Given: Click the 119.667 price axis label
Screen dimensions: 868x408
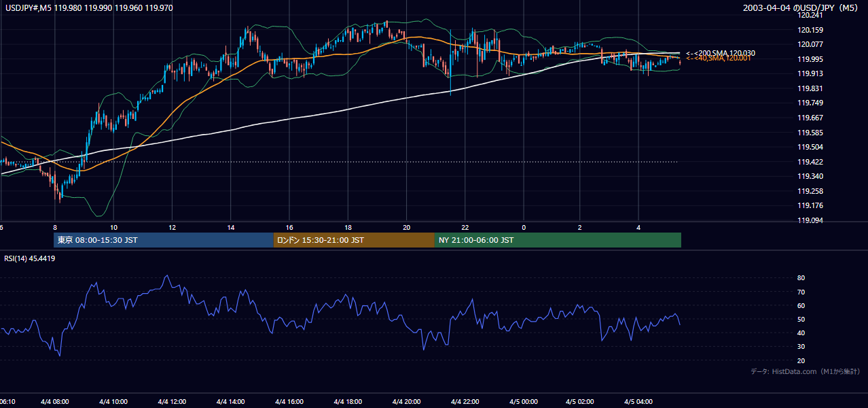Looking at the screenshot, I should (x=810, y=118).
